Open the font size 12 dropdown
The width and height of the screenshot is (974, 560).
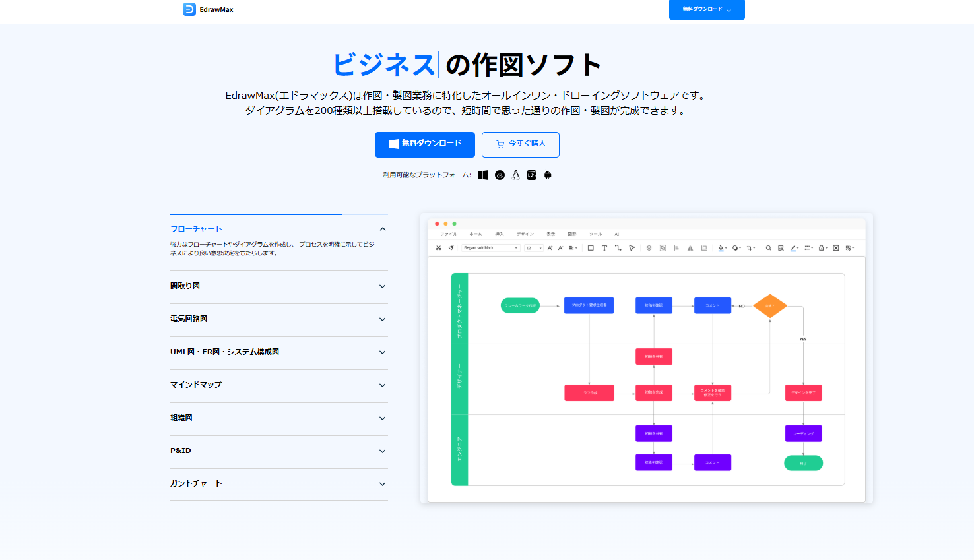[x=534, y=248]
